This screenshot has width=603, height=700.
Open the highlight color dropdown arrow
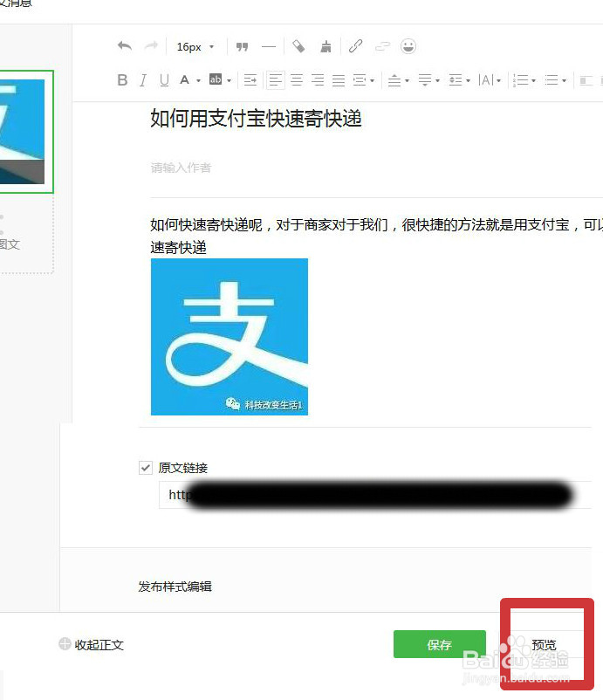point(230,81)
